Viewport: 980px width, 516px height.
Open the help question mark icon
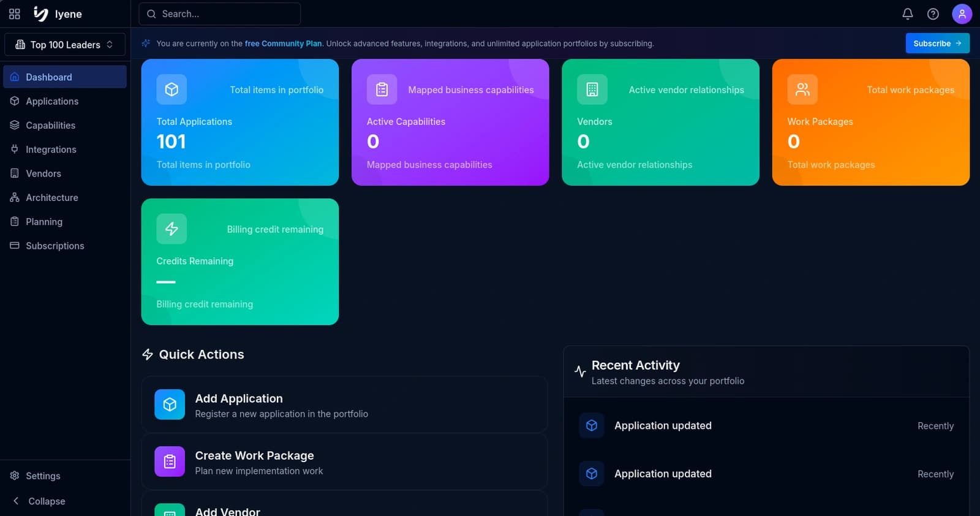933,13
